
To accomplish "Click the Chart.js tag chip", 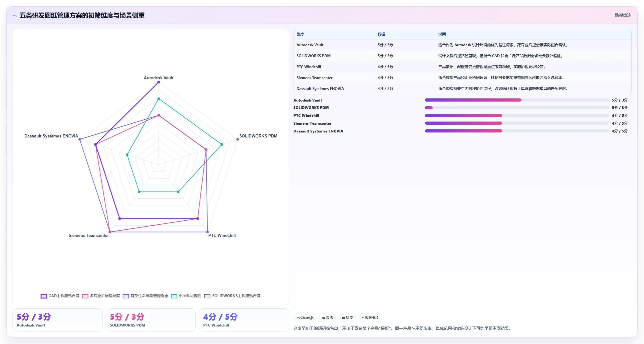I will [305, 318].
